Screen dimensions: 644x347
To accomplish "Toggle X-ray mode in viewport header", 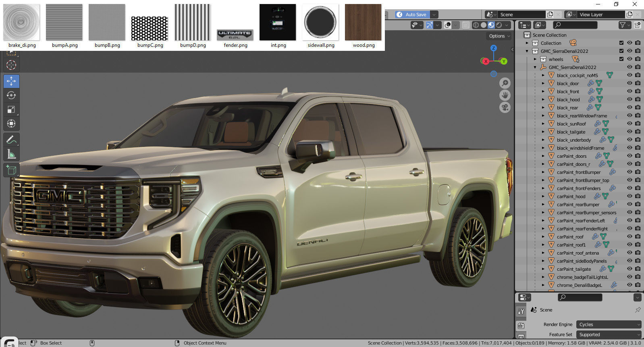I will coord(465,25).
